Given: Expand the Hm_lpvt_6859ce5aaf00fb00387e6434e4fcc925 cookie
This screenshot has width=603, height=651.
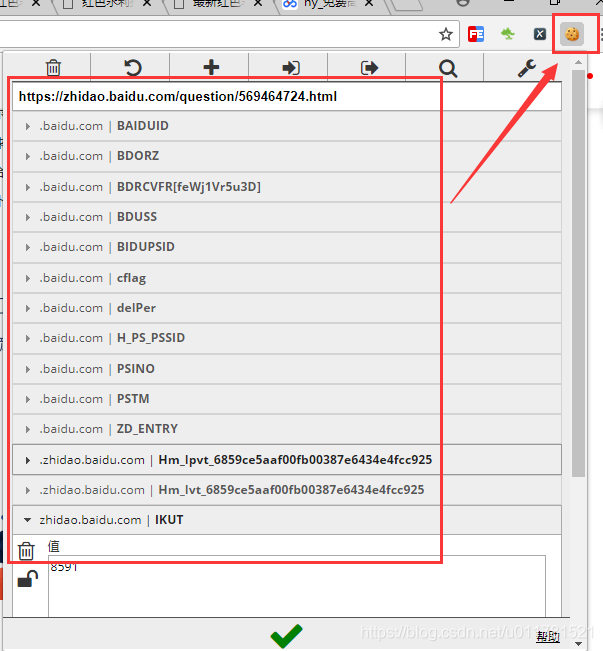Looking at the screenshot, I should pos(287,460).
